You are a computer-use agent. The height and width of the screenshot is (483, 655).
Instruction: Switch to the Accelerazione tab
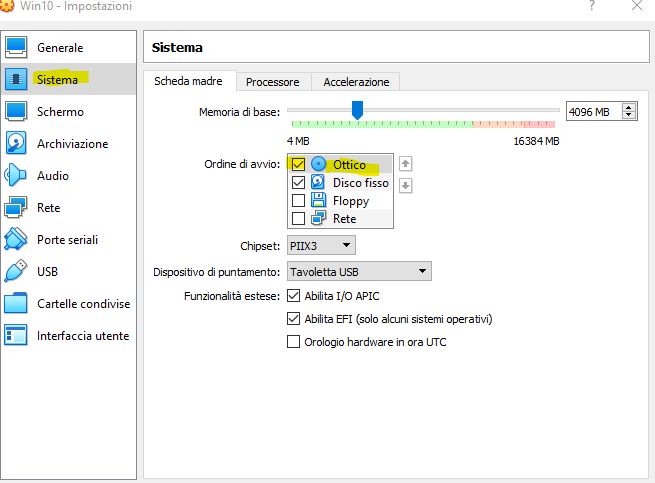(356, 82)
